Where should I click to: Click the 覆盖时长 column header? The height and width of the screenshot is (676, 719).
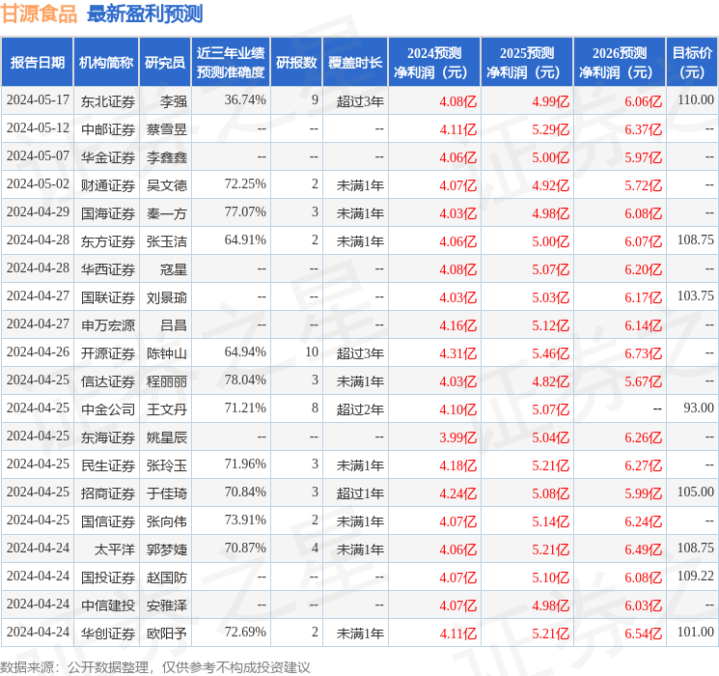click(x=355, y=62)
